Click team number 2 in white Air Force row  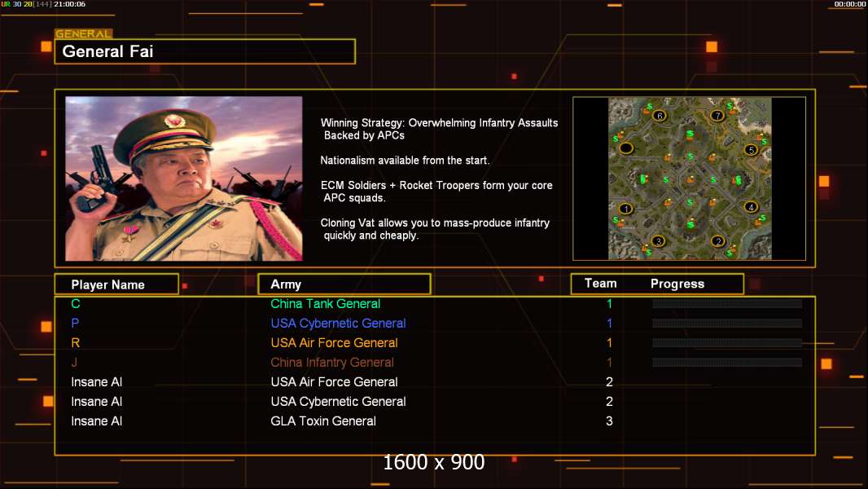[609, 381]
